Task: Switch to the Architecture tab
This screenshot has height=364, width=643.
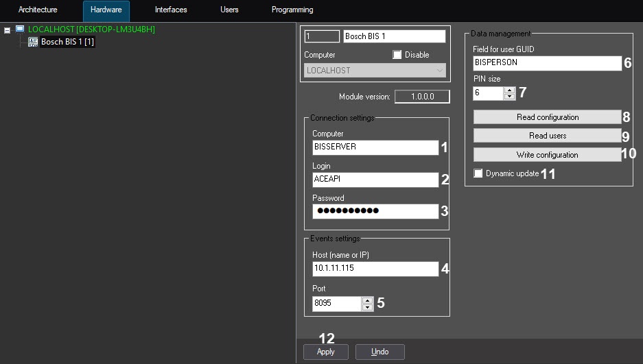Action: pyautogui.click(x=38, y=10)
